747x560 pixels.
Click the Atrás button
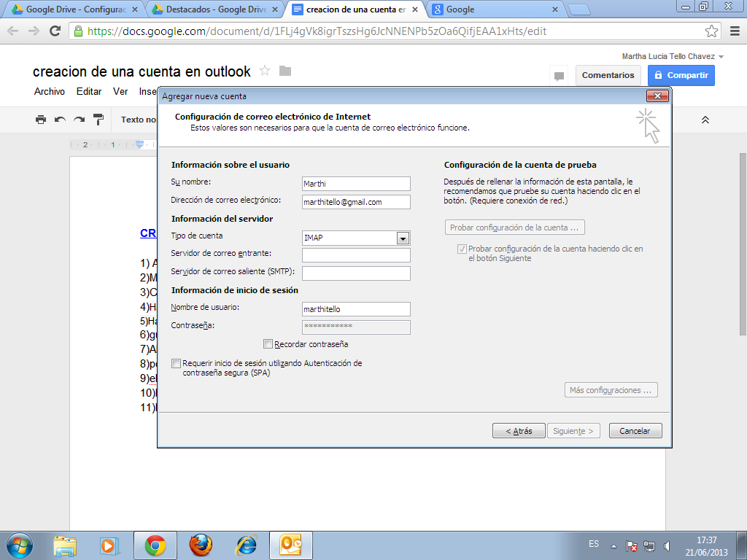519,430
